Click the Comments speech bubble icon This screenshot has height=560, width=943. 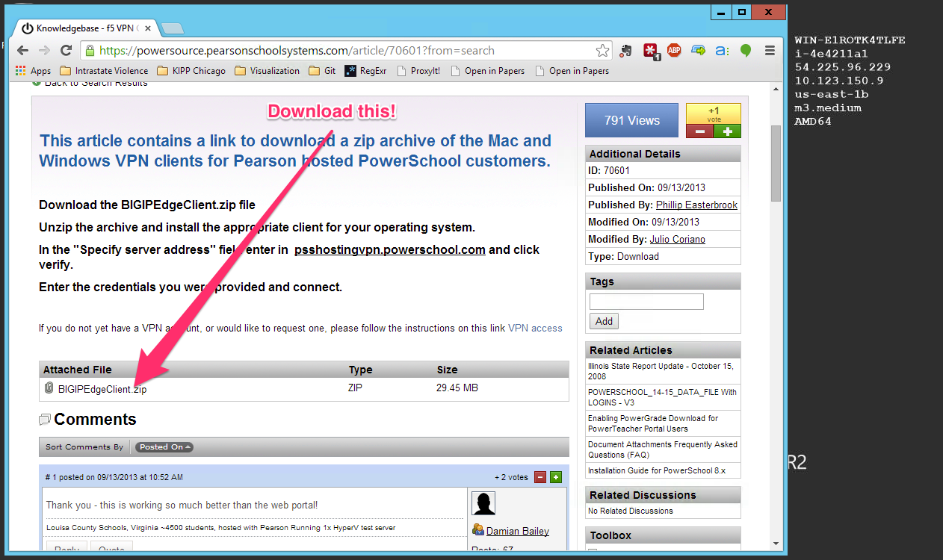pos(45,420)
